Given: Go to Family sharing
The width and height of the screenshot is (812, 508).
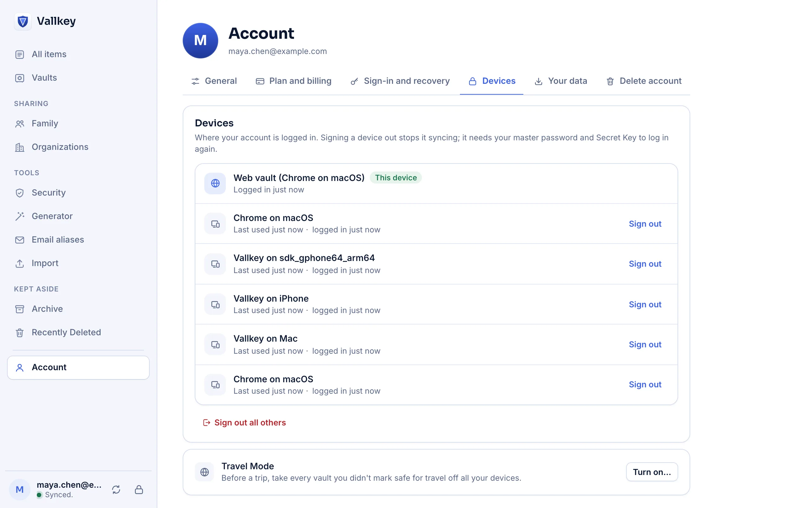Looking at the screenshot, I should pos(78,123).
